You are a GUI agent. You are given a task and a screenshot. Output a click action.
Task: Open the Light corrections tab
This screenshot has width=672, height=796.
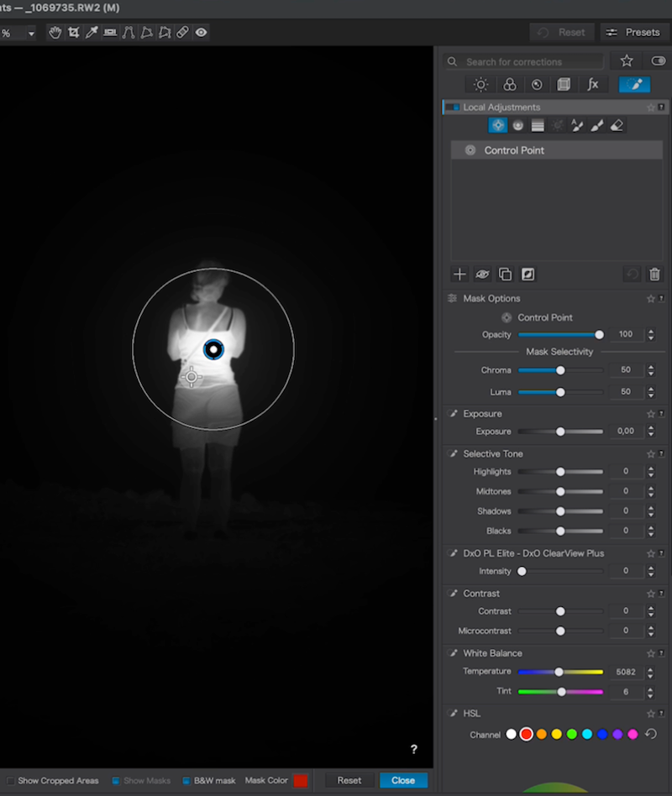(x=480, y=84)
